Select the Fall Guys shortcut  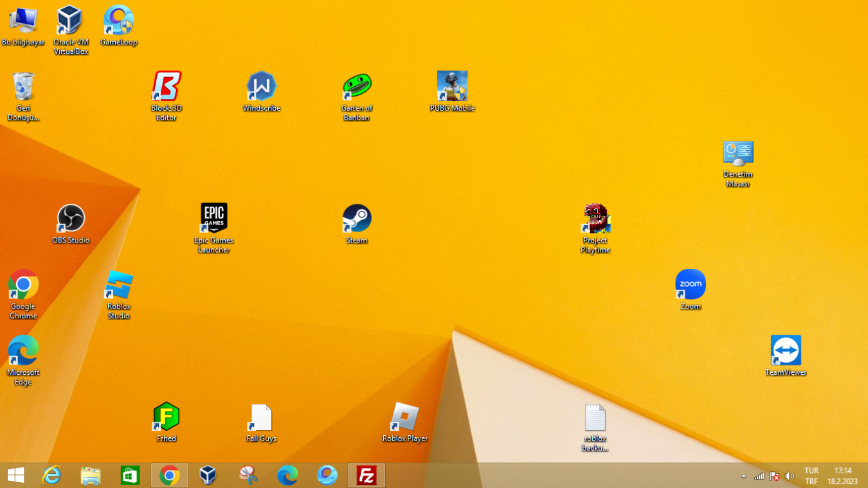click(x=262, y=422)
